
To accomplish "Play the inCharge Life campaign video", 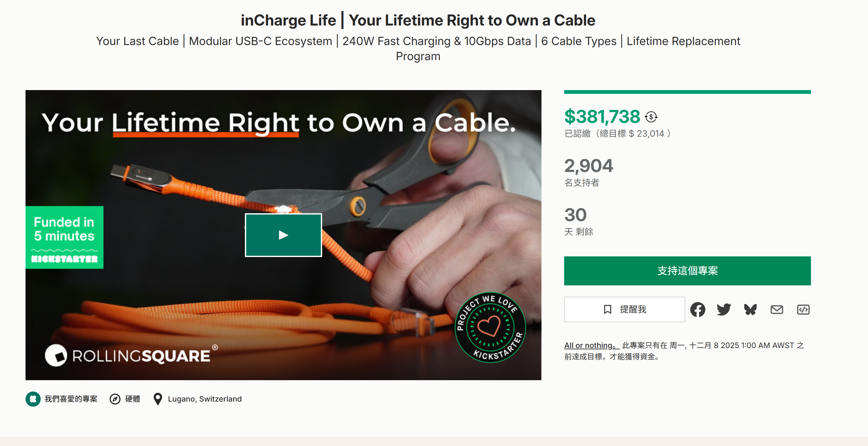I will 283,235.
